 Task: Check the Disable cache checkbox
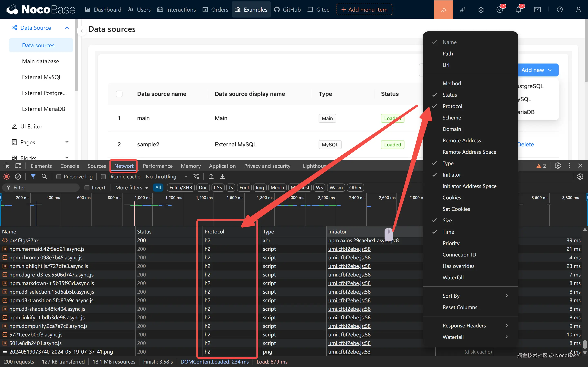point(103,177)
